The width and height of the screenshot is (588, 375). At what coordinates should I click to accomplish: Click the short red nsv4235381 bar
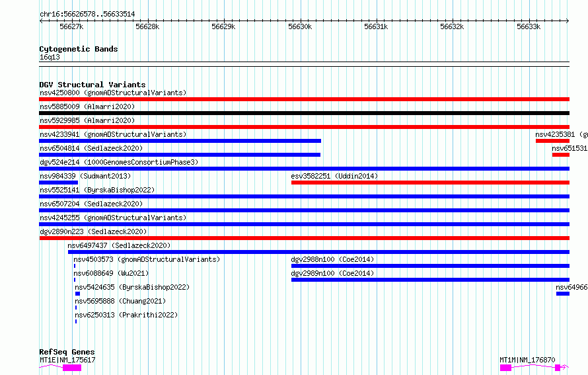coord(552,141)
